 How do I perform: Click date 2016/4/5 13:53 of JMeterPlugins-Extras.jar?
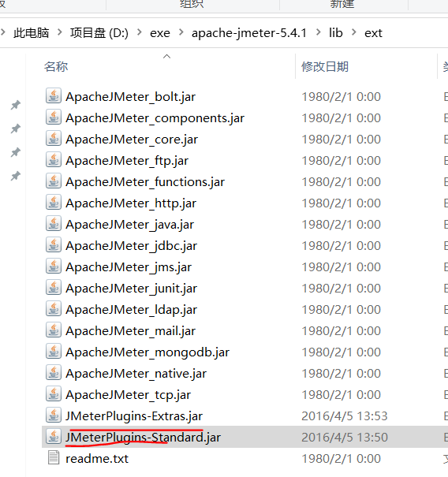(345, 416)
